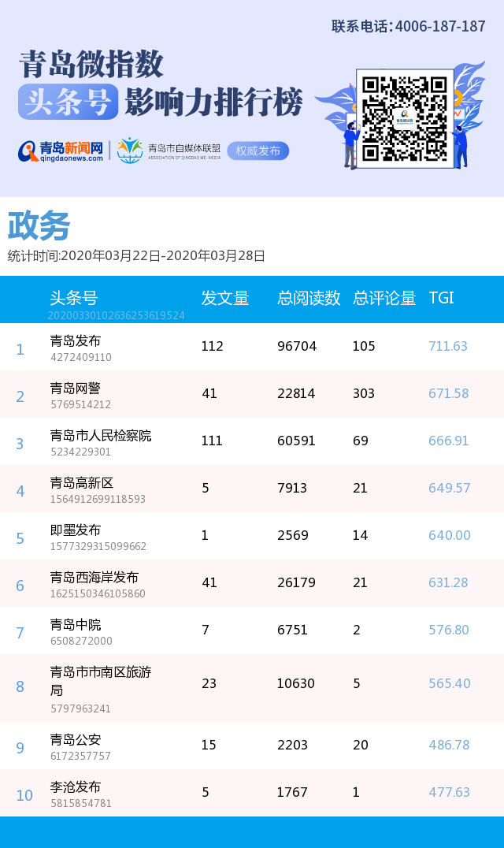Sort by 总阅读数 column header

309,298
